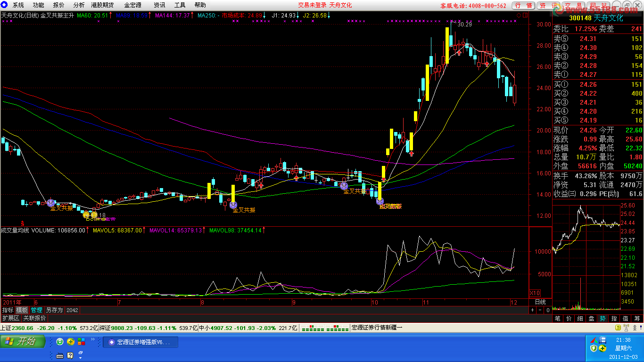Open the 金宏源 menu
The height and width of the screenshot is (362, 644).
[132, 5]
